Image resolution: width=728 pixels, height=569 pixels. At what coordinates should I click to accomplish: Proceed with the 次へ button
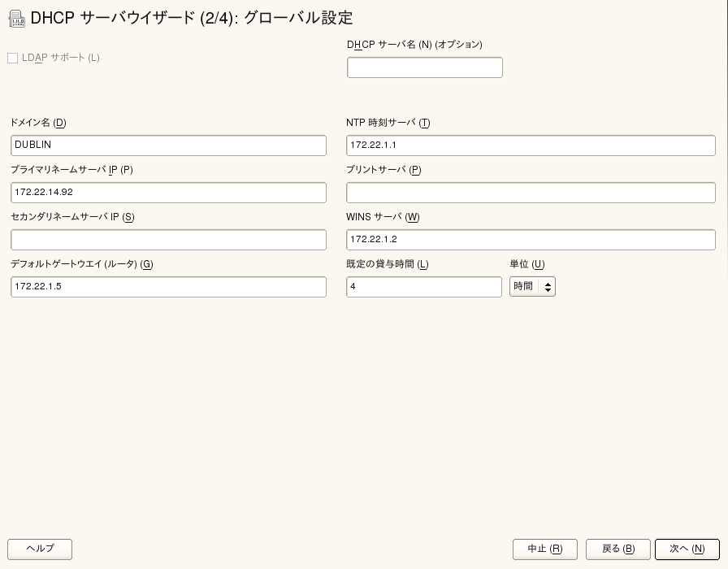(x=687, y=549)
